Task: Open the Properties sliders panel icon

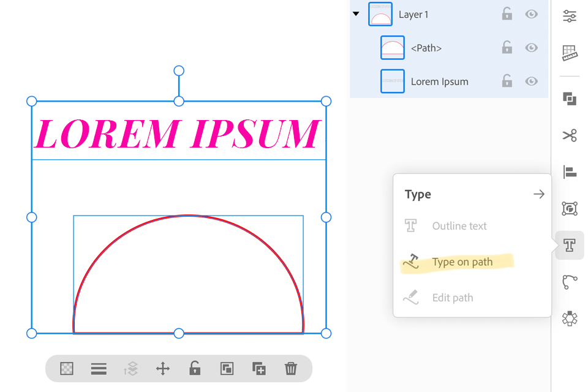Action: click(569, 16)
